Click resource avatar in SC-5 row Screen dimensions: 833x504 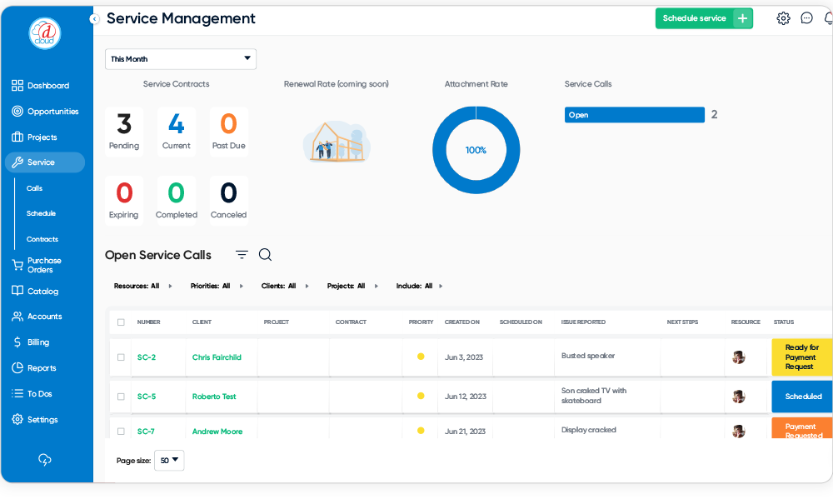pos(738,397)
